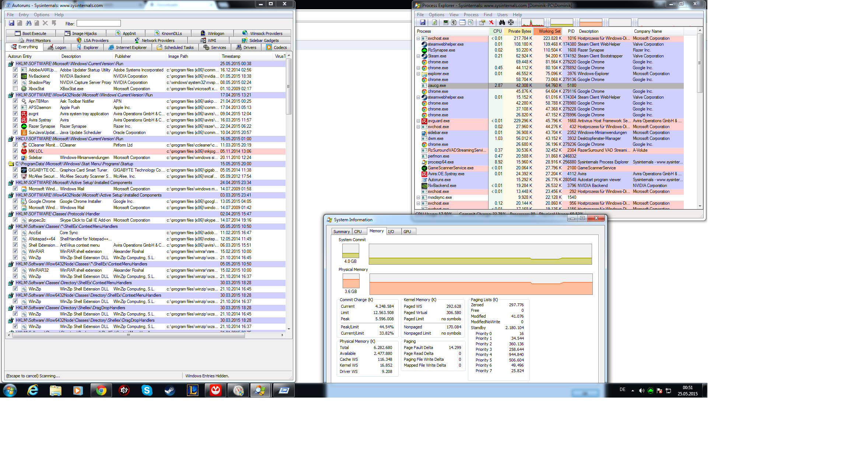
Task: Uncheck the AdobeAAMUpdater autorun entry
Action: click(x=15, y=70)
